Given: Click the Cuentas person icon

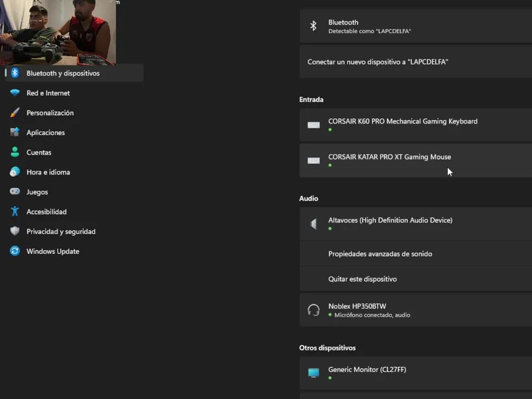Looking at the screenshot, I should tap(15, 152).
